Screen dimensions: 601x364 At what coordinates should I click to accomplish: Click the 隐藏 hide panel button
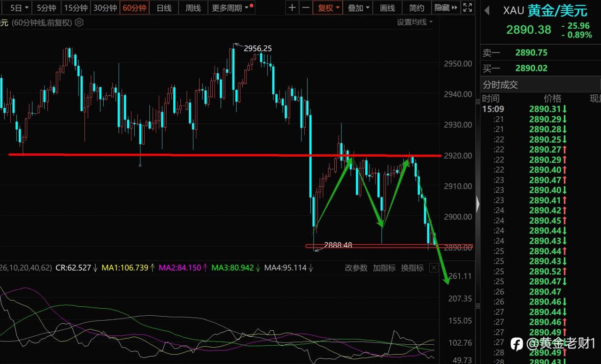[x=445, y=8]
